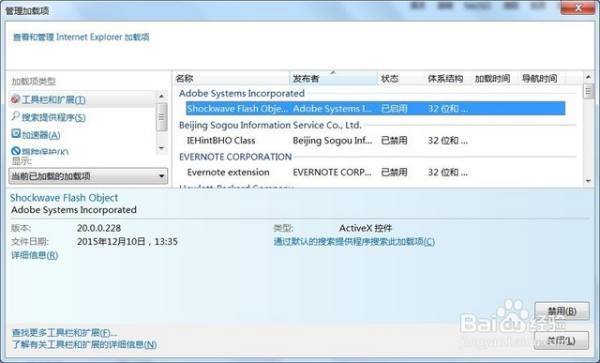600x363 pixels.
Task: Select the IEHintBHO Class row
Action: (375, 140)
